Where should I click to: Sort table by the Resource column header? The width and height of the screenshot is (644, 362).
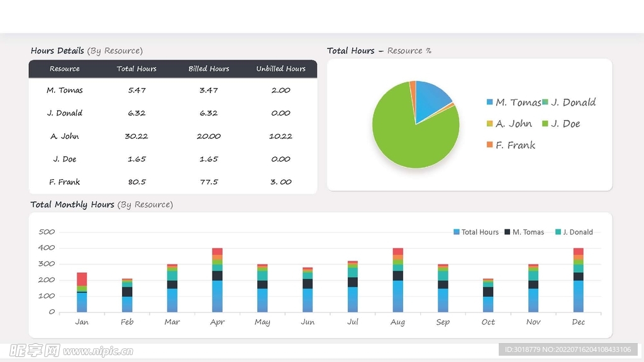pyautogui.click(x=65, y=69)
